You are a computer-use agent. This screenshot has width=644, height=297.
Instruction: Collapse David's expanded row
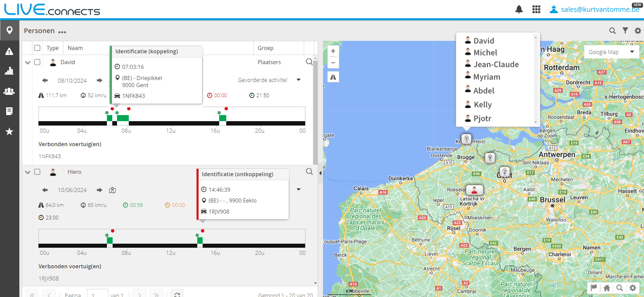(x=28, y=62)
